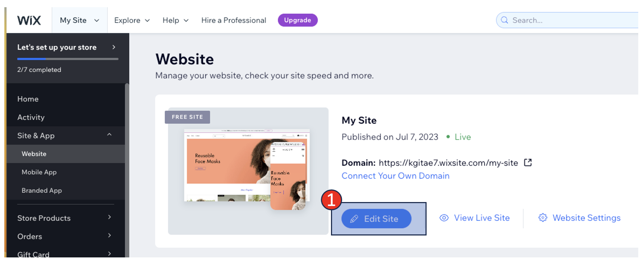Click the pencil icon on Edit Site

[354, 219]
